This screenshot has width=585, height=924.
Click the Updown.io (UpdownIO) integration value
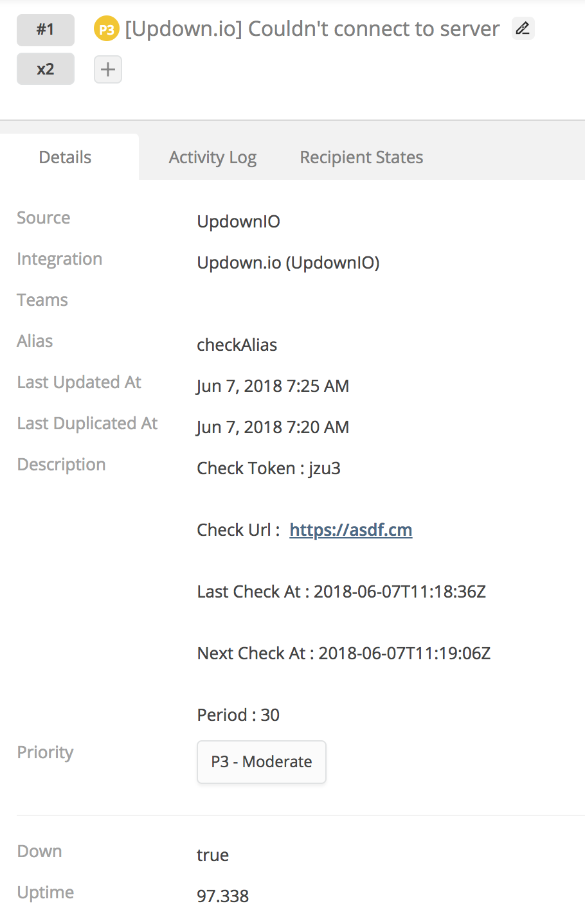click(x=289, y=263)
